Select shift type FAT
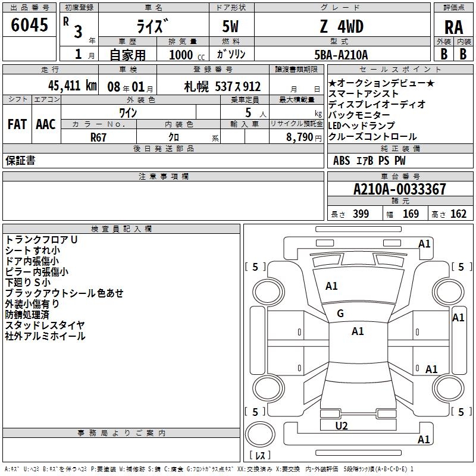This screenshot has height=476, width=476. 17,124
